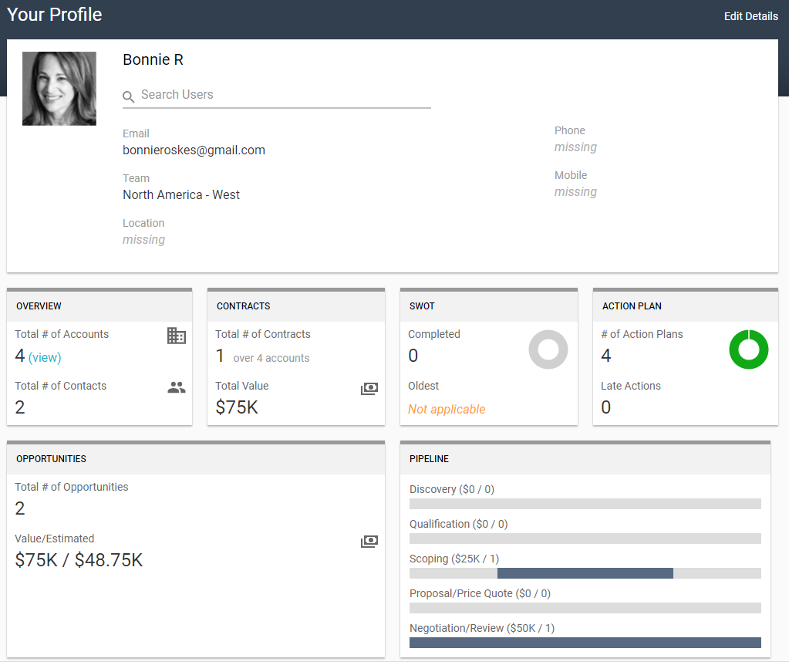Click the Overview card header
This screenshot has width=789, height=672.
(99, 306)
